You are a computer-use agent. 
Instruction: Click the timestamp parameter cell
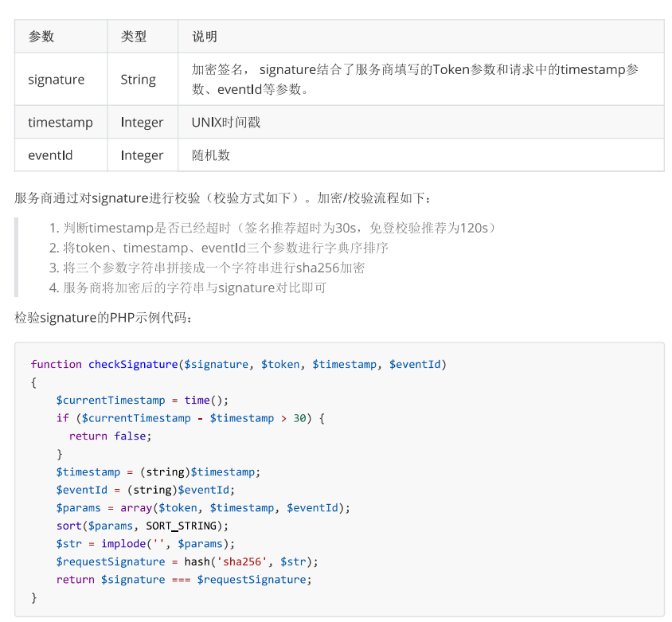[x=61, y=122]
